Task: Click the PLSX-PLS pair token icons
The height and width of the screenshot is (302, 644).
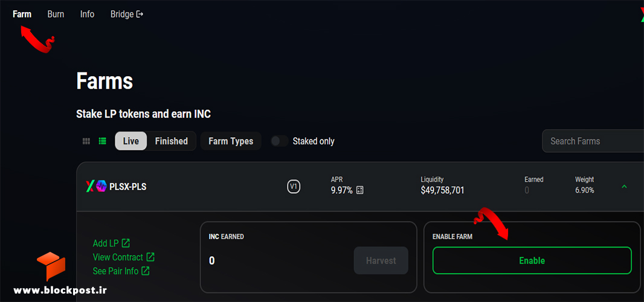Action: point(96,187)
